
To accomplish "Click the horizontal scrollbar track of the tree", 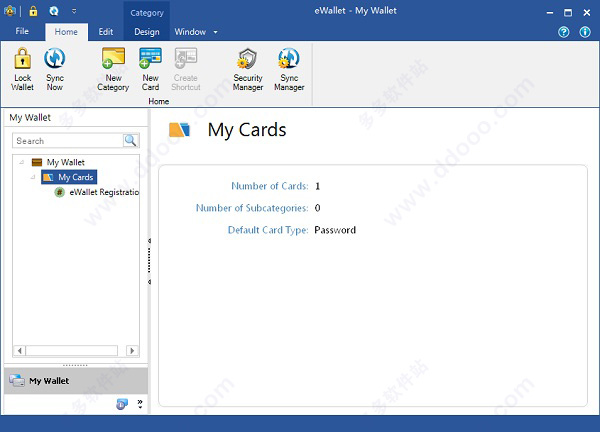I will point(72,350).
